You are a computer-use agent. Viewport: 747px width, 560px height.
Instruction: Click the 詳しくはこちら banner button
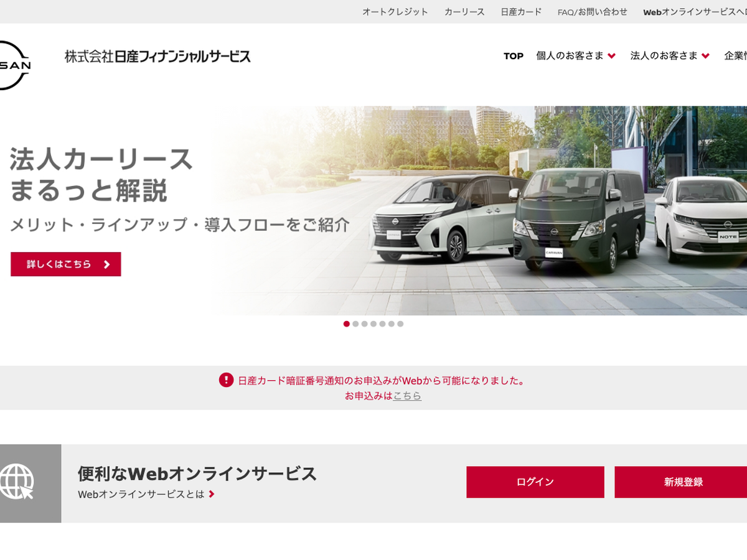[x=66, y=264]
